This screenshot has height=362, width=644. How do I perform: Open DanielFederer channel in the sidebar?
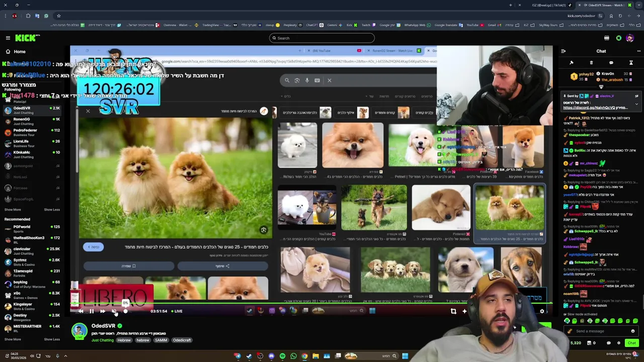point(31,132)
